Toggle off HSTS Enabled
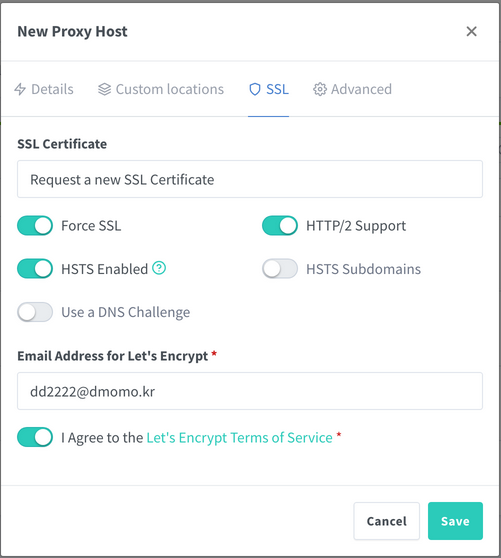The image size is (501, 558). (35, 269)
